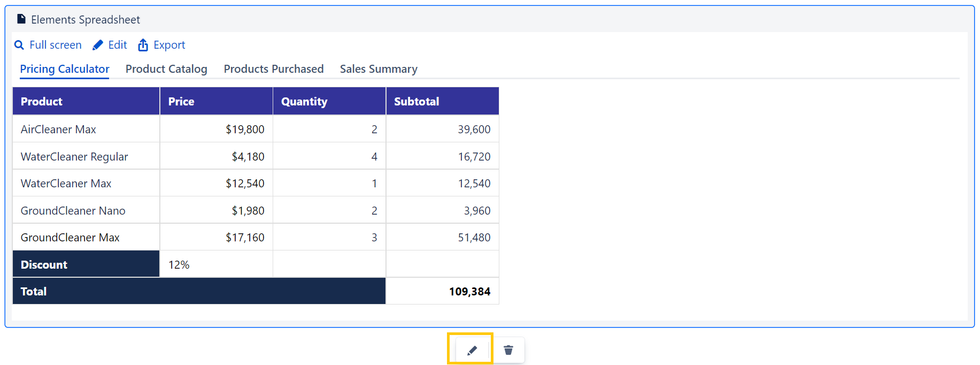Go to the Sales Summary tab
The height and width of the screenshot is (365, 980).
click(379, 69)
